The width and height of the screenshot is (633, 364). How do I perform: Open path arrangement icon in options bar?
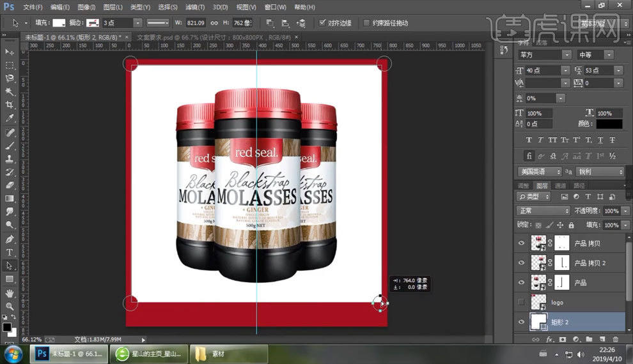(x=301, y=23)
